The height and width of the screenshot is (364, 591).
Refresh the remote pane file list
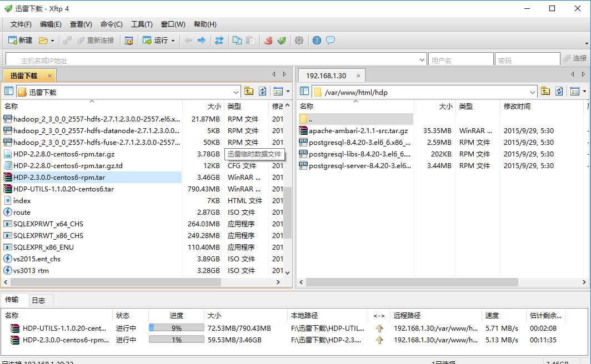coord(559,91)
